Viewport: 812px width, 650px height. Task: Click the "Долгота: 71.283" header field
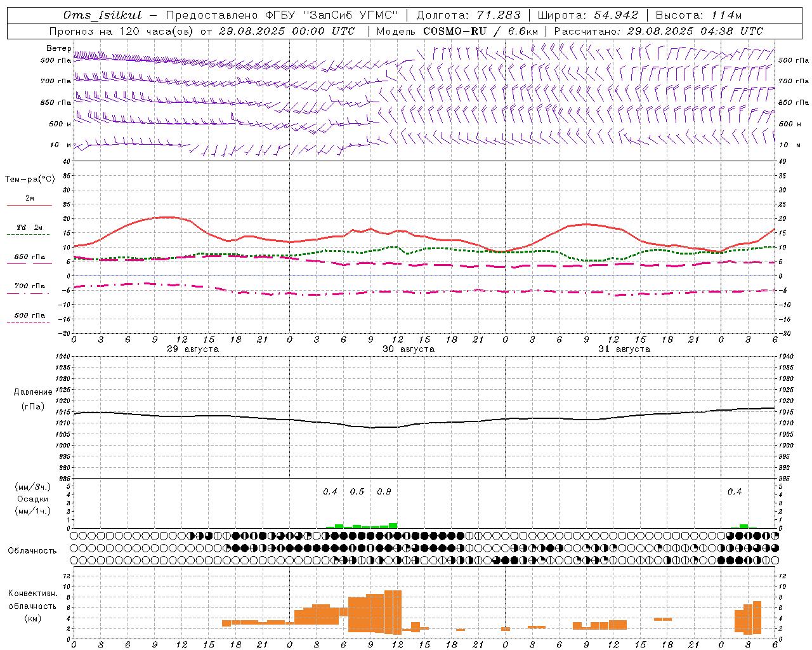click(468, 15)
